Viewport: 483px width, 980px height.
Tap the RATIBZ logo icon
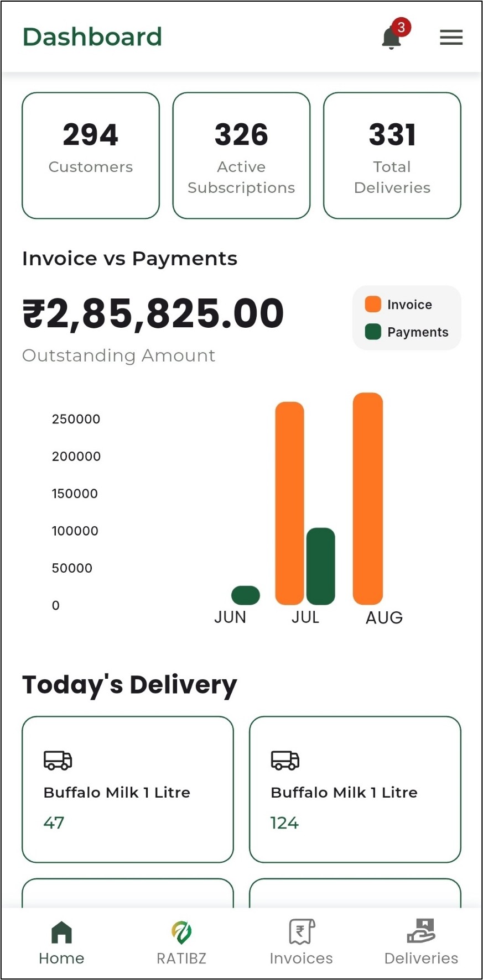click(181, 931)
